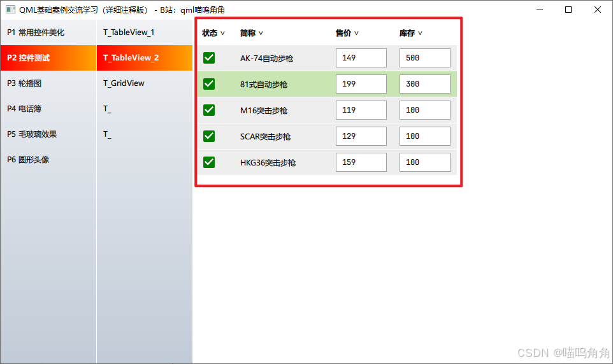Sort by the 状态 column header arrow
613x364 pixels.
tap(223, 33)
